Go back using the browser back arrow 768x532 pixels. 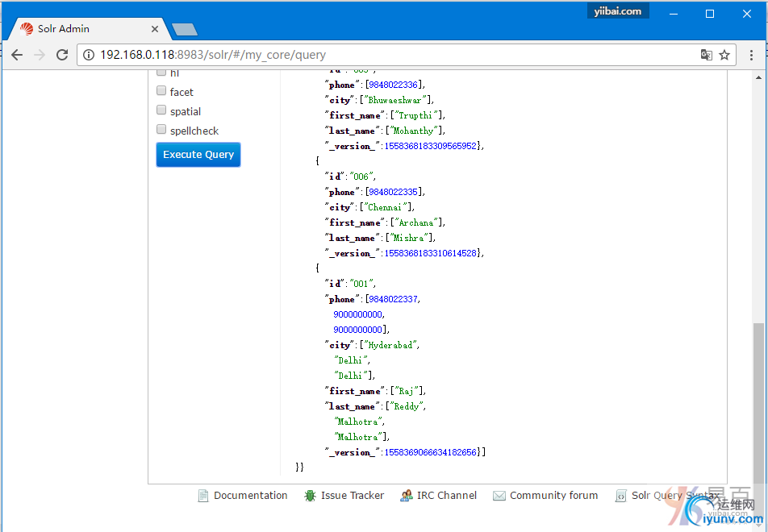point(17,55)
